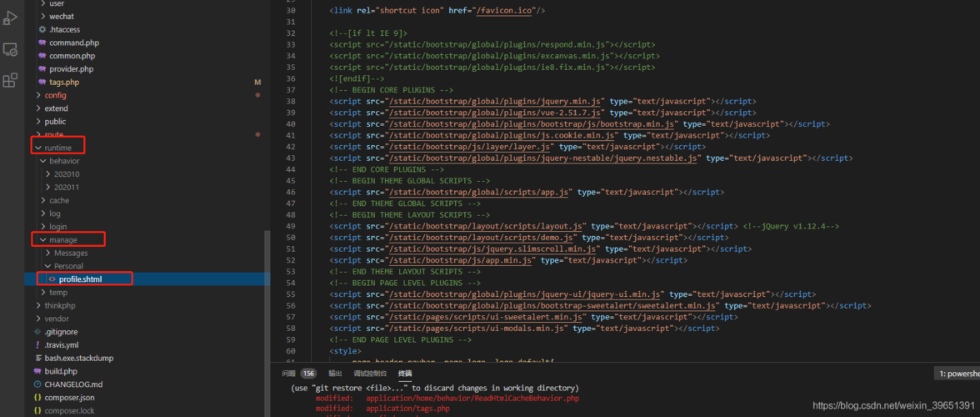Expand the config folder
The width and height of the screenshot is (980, 417).
coord(37,95)
